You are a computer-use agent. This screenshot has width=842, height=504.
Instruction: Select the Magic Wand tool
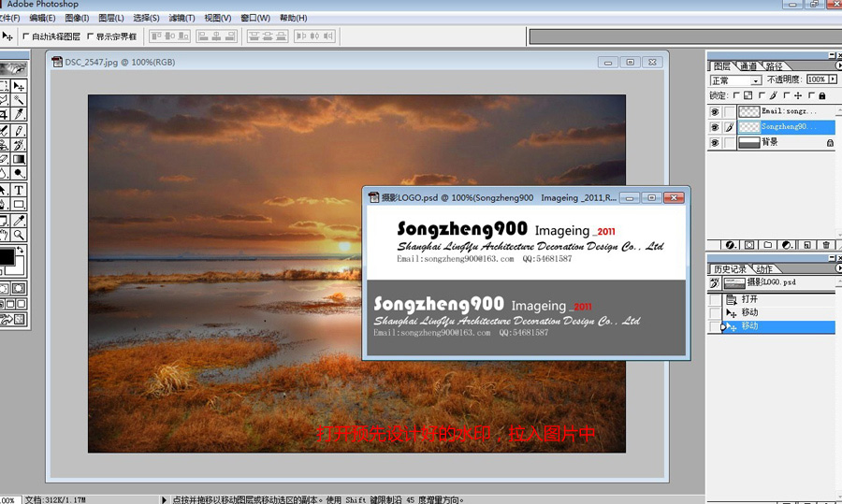point(20,100)
